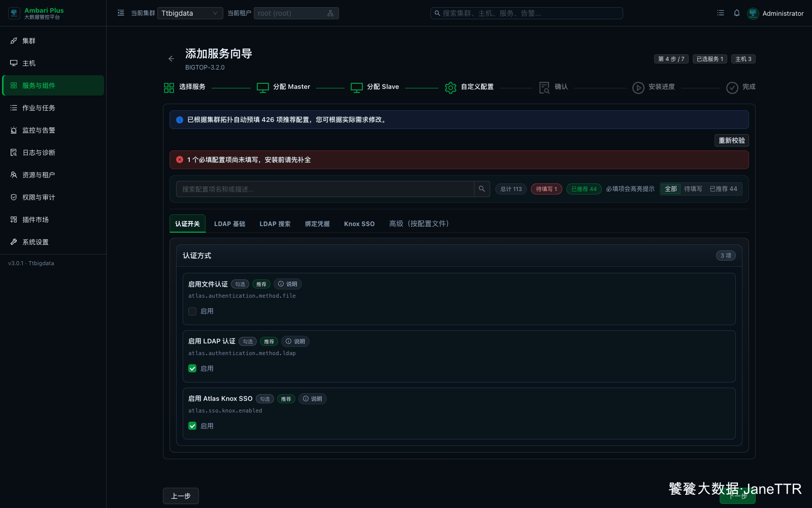Click the 推荐 tag on 启用文件认证
This screenshot has height=508, width=812.
[x=261, y=284]
